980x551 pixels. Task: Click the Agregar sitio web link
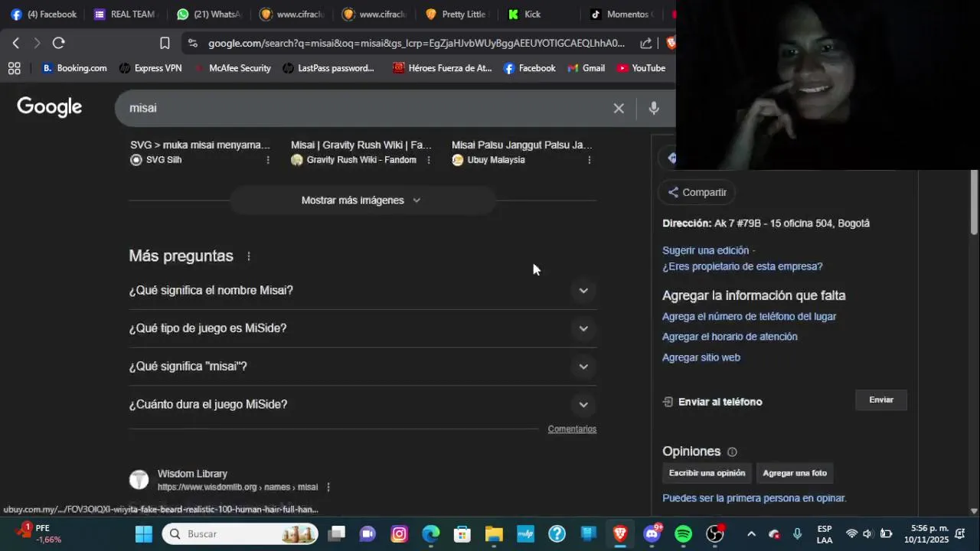[x=701, y=357]
